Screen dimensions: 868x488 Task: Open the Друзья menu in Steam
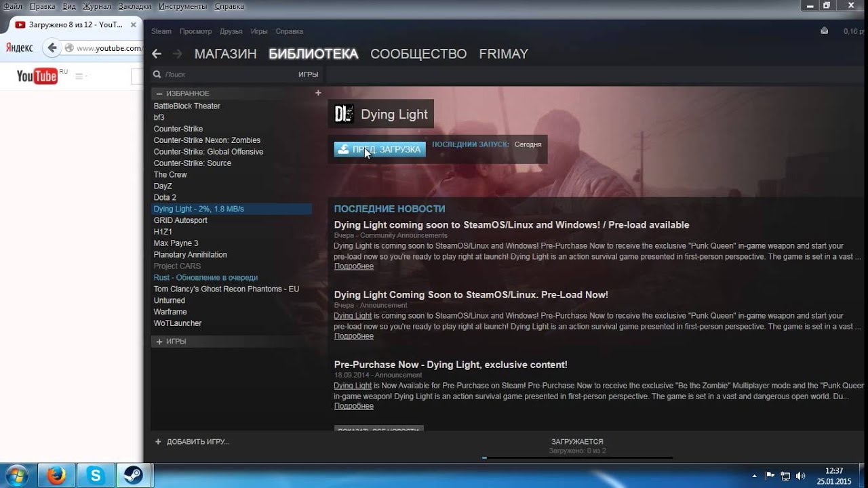(x=231, y=31)
